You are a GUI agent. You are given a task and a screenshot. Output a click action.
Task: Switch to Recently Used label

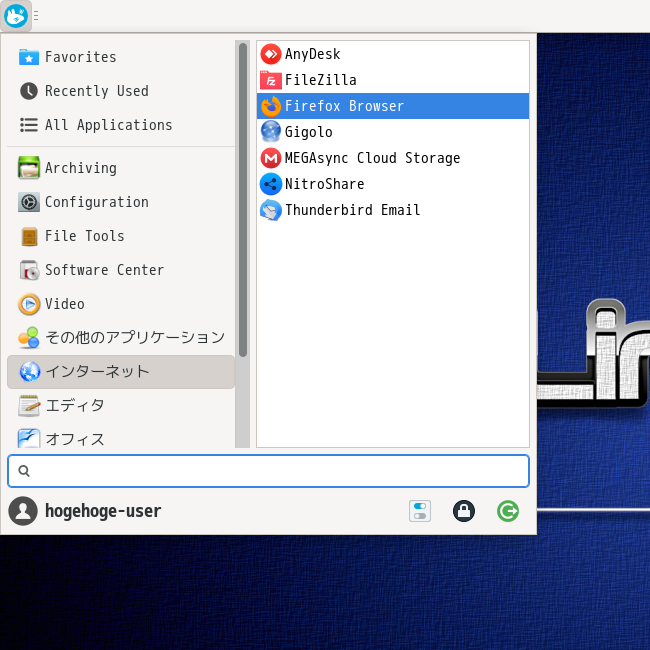(x=97, y=91)
